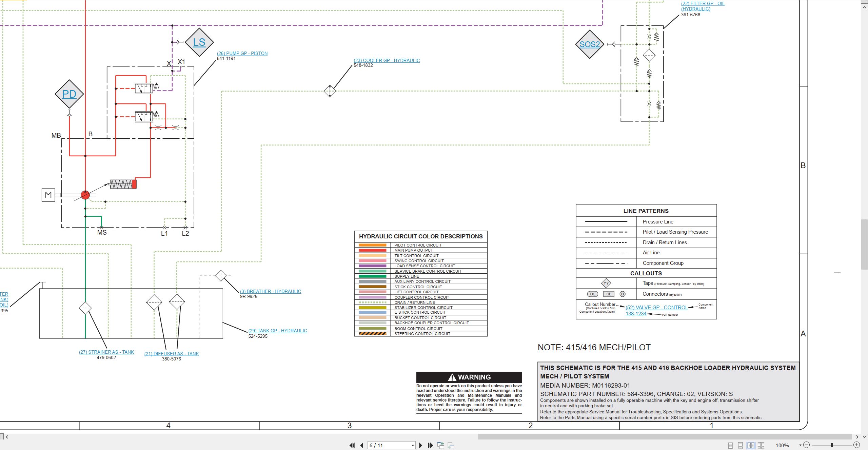The height and width of the screenshot is (450, 868).
Task: Select two-page continuous view
Action: pyautogui.click(x=761, y=445)
